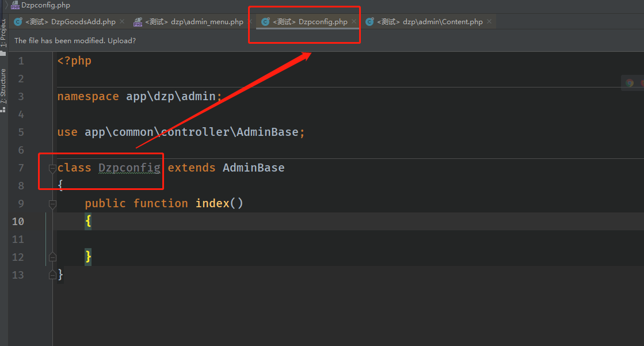Viewport: 644px width, 346px height.
Task: Click fold end marker on line 13
Action: [x=52, y=275]
